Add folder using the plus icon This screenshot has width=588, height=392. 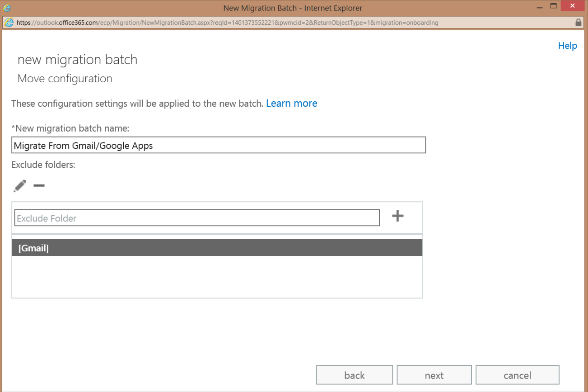397,216
